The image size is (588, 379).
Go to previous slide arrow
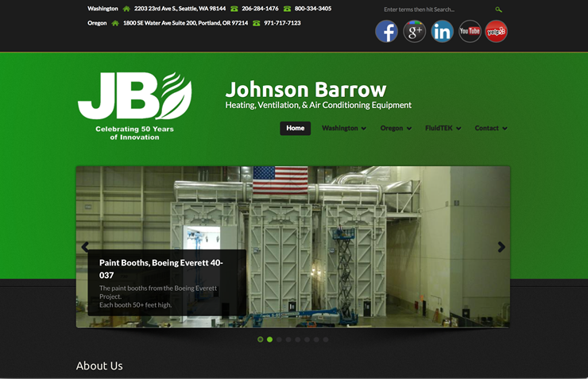point(85,246)
